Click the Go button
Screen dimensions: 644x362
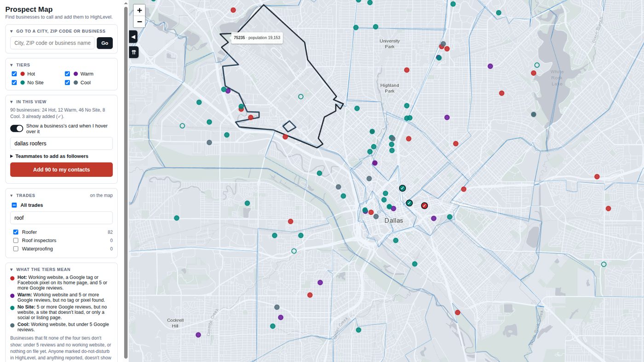pyautogui.click(x=105, y=43)
